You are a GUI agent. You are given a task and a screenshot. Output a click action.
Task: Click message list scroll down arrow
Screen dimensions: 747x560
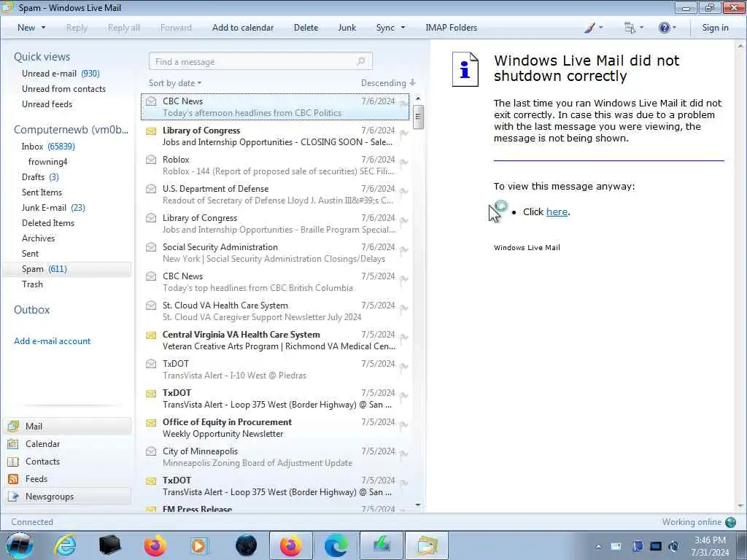coord(418,505)
